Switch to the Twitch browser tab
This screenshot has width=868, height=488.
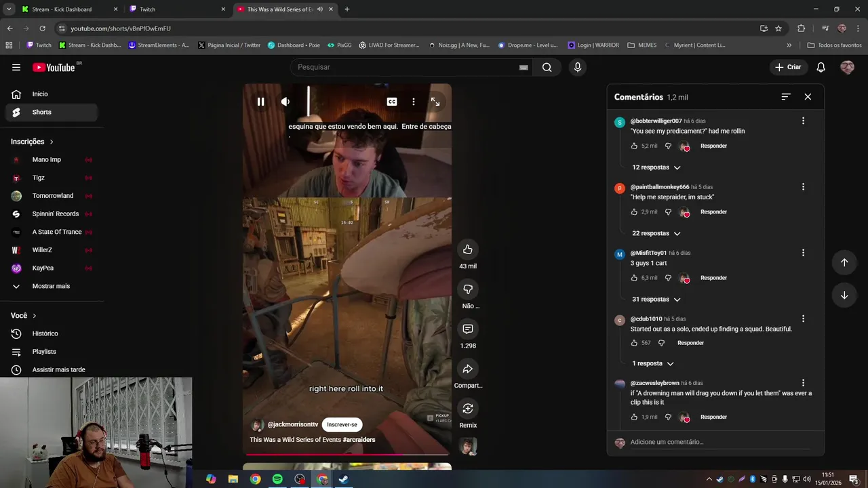(x=178, y=9)
